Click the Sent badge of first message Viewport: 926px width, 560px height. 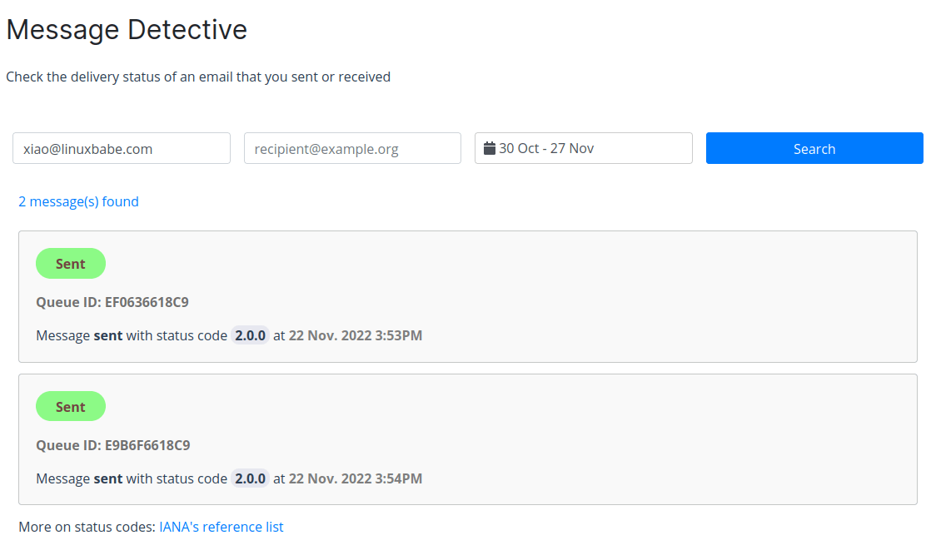pyautogui.click(x=71, y=264)
